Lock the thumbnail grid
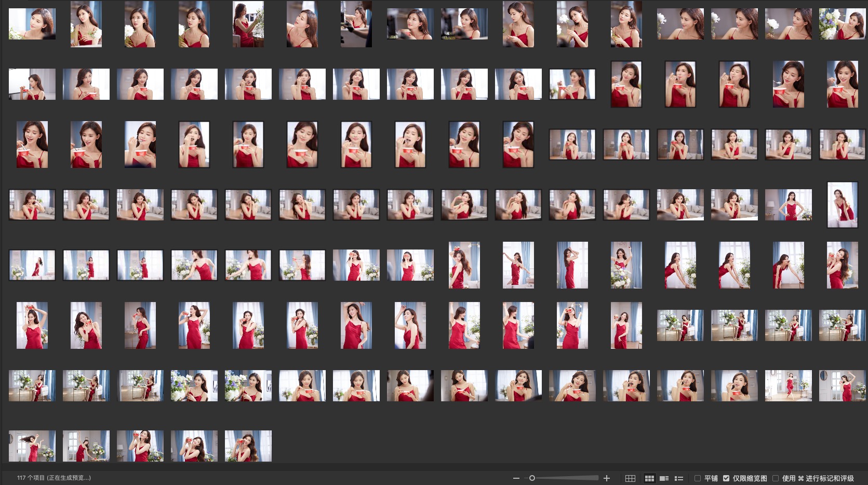The width and height of the screenshot is (868, 485). pos(630,478)
